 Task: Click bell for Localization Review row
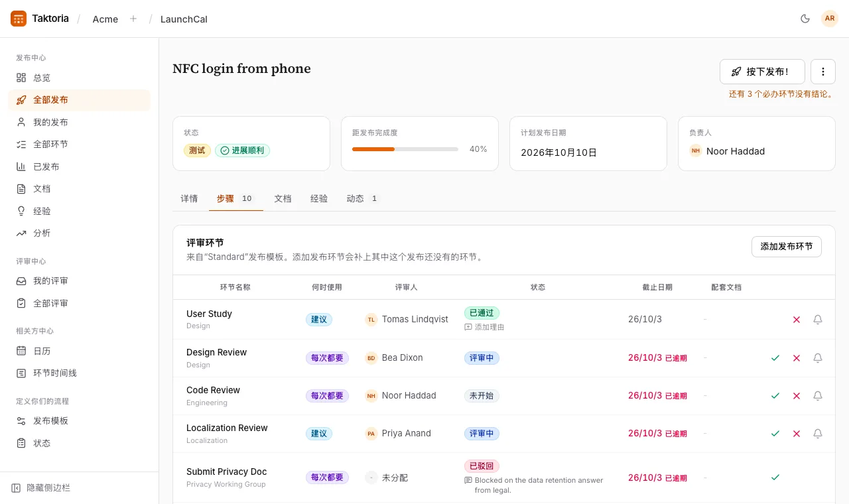818,434
